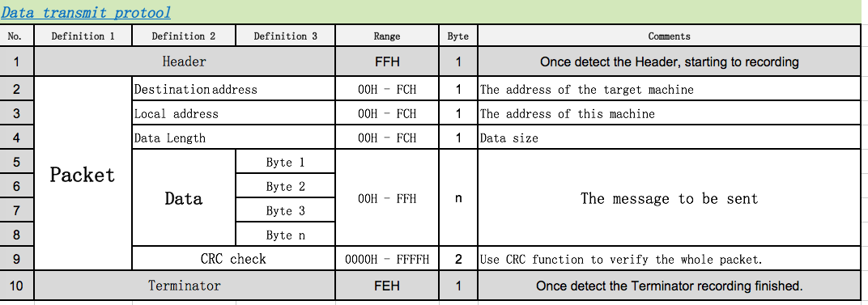
Task: Select the Terminator merged cell
Action: (185, 286)
